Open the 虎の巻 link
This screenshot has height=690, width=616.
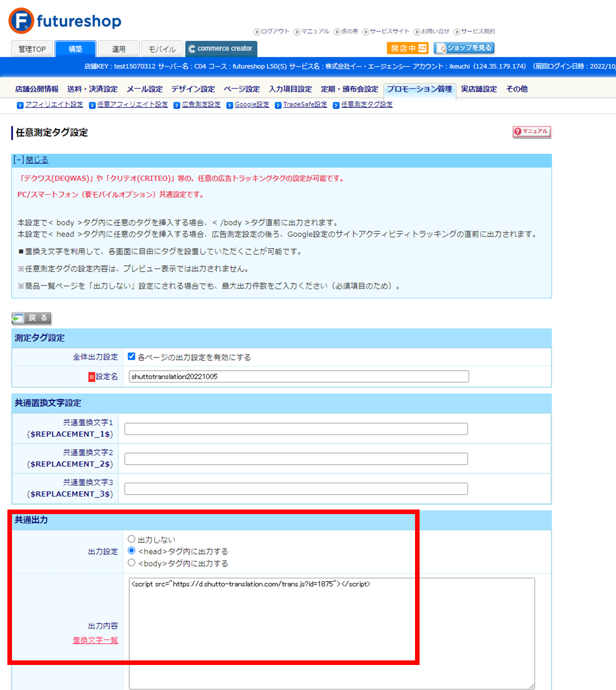[x=350, y=31]
